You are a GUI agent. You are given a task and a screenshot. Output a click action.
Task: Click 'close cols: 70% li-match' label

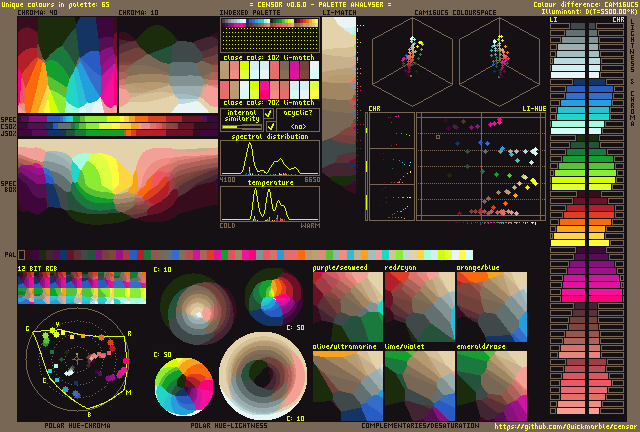pos(269,103)
